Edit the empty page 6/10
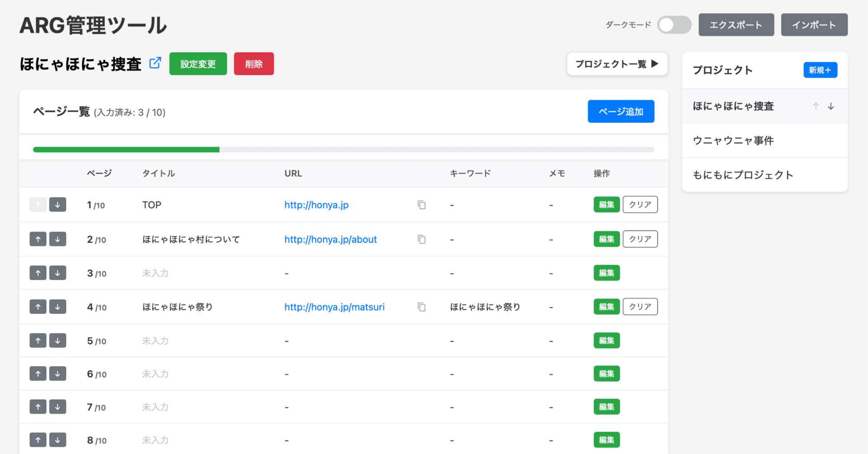The image size is (868, 454). pos(606,374)
